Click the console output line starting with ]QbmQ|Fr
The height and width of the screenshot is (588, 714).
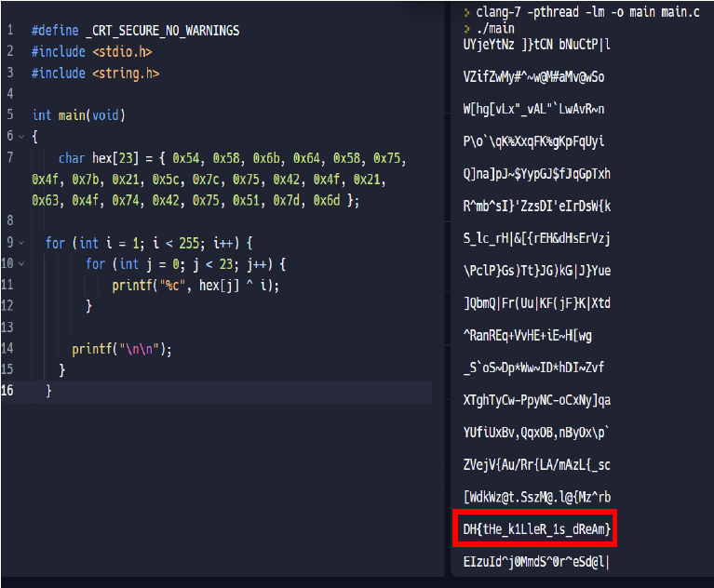point(536,303)
